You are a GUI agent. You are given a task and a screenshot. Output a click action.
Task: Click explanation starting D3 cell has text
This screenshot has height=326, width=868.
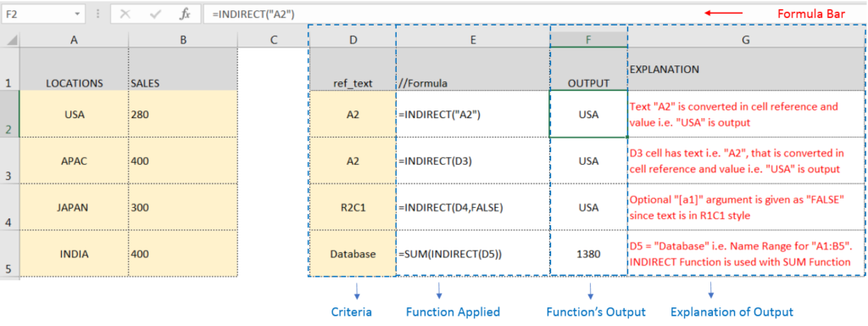[x=746, y=160]
